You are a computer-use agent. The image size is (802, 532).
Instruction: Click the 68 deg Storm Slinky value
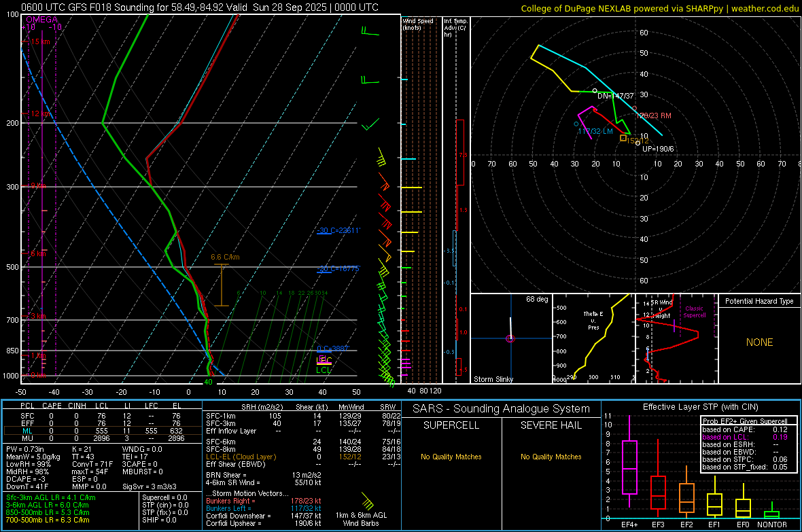[x=537, y=299]
